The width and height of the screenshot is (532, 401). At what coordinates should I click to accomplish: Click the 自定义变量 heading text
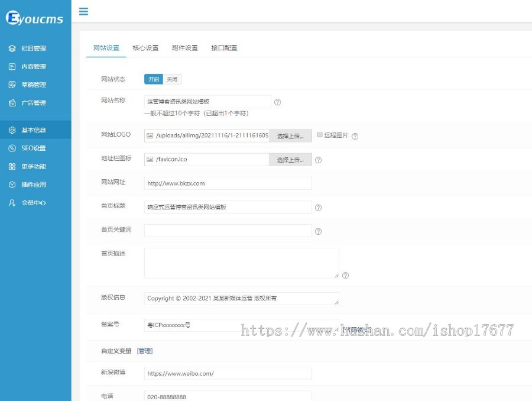point(116,351)
